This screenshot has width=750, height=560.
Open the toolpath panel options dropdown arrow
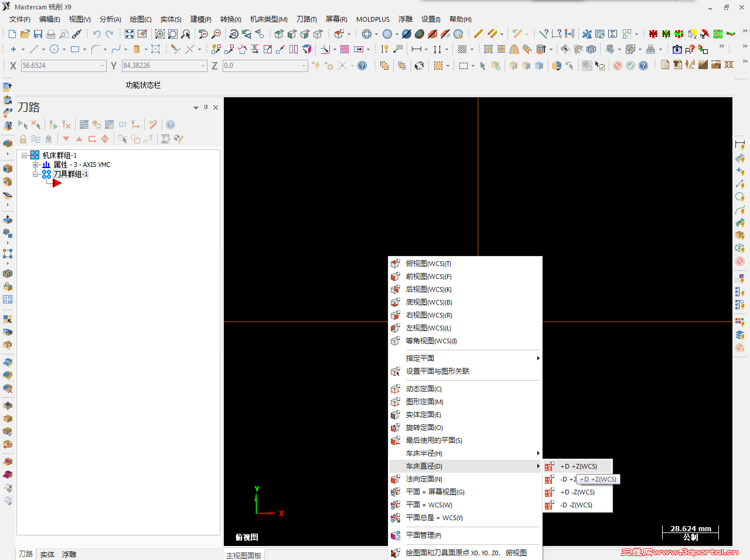point(196,108)
